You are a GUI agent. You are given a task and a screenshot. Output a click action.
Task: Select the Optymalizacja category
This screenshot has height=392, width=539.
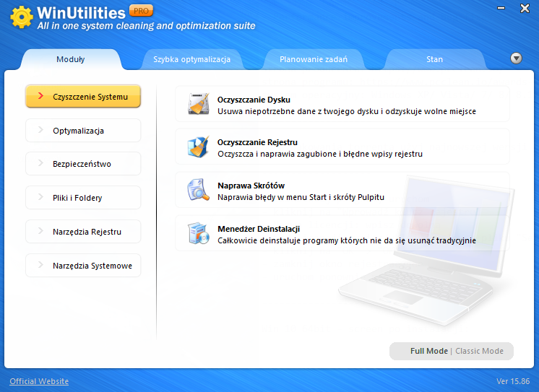click(83, 131)
